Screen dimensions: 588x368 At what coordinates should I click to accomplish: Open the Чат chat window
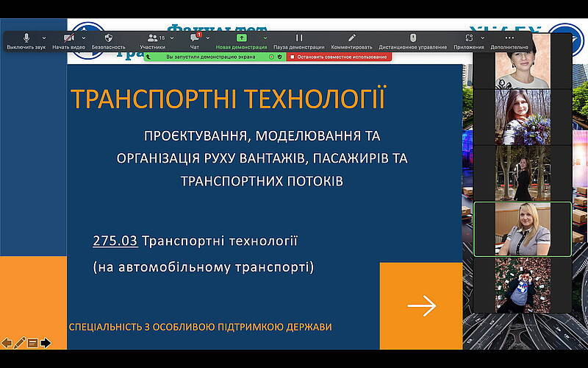click(x=195, y=41)
